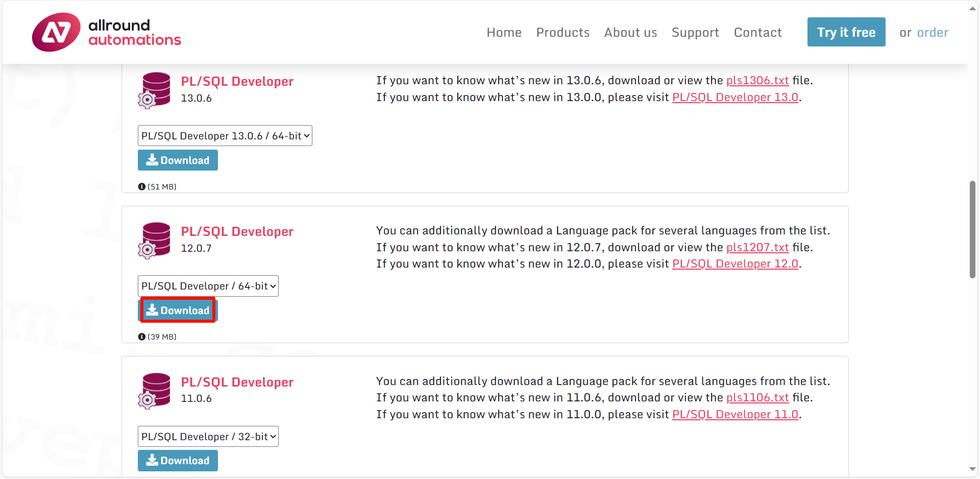Open the 13.0.6 / 64-bit version dropdown

tap(225, 136)
